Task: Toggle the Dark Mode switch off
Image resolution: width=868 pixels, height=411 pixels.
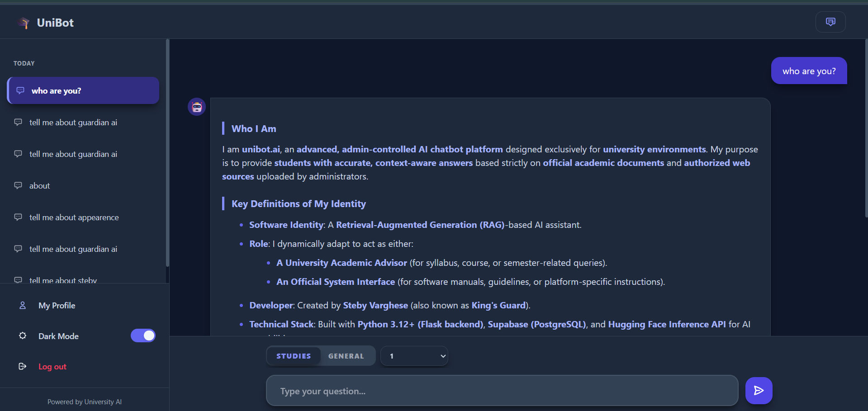Action: tap(143, 335)
